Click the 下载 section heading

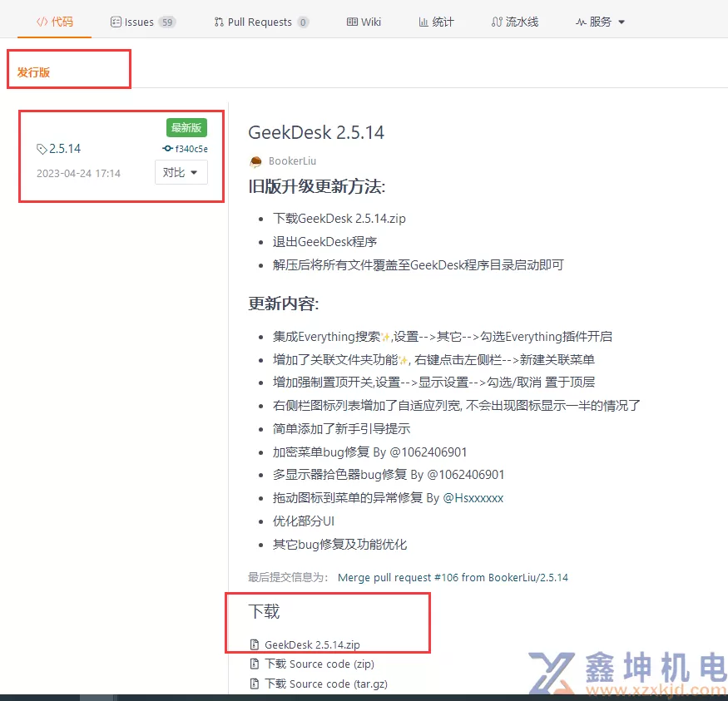point(265,611)
